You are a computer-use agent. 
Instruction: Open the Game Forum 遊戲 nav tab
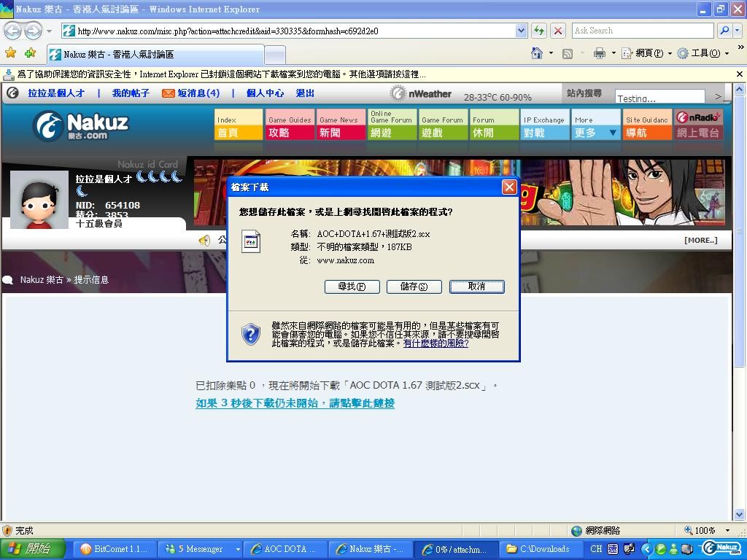tap(443, 125)
